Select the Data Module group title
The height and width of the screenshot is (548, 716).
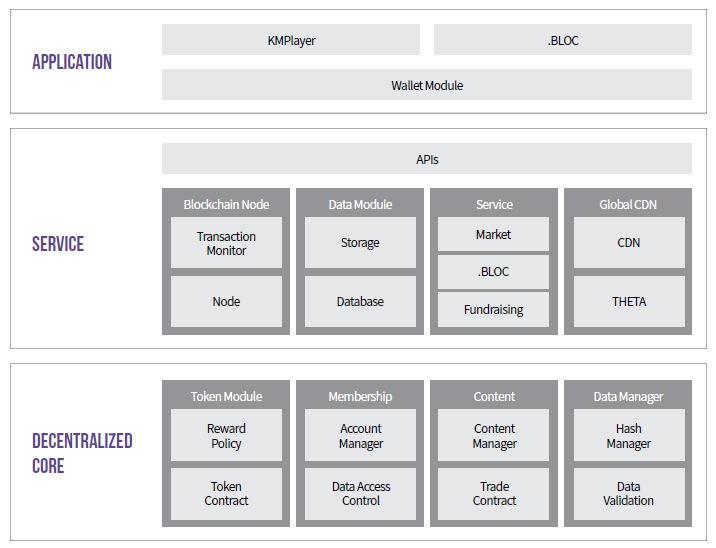pyautogui.click(x=360, y=204)
